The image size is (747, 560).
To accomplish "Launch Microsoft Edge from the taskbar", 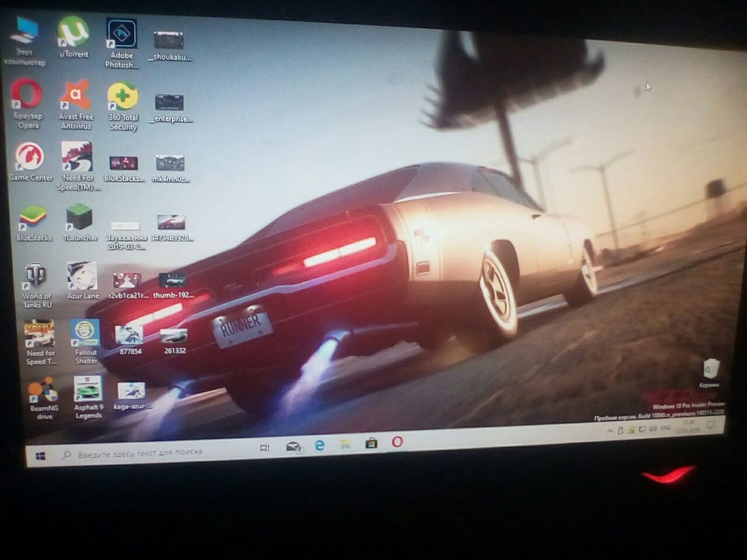I will click(x=320, y=445).
